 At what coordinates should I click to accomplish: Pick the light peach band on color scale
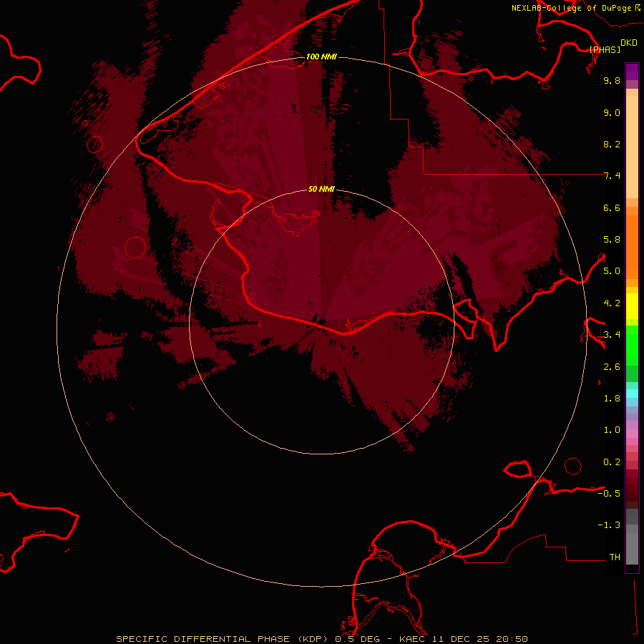click(632, 147)
